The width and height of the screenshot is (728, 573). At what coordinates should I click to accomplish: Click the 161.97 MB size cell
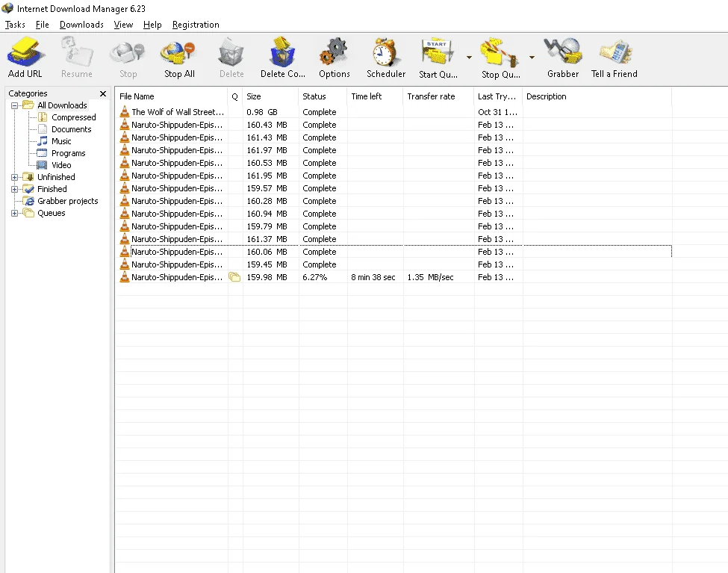click(267, 151)
